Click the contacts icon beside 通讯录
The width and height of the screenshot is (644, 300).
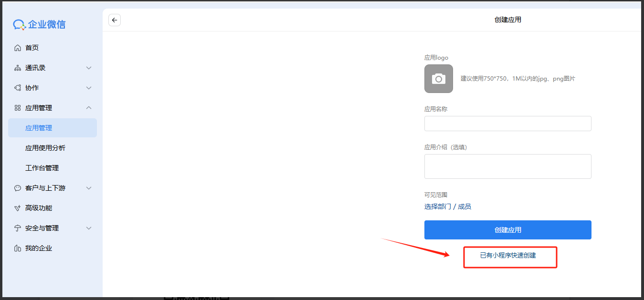tap(18, 68)
